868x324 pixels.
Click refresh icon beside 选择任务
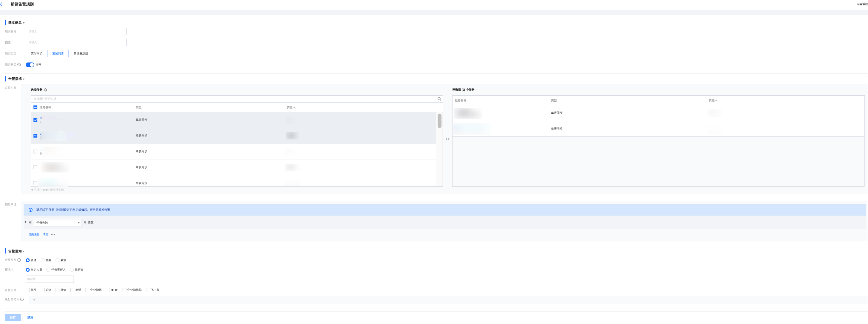pyautogui.click(x=46, y=90)
